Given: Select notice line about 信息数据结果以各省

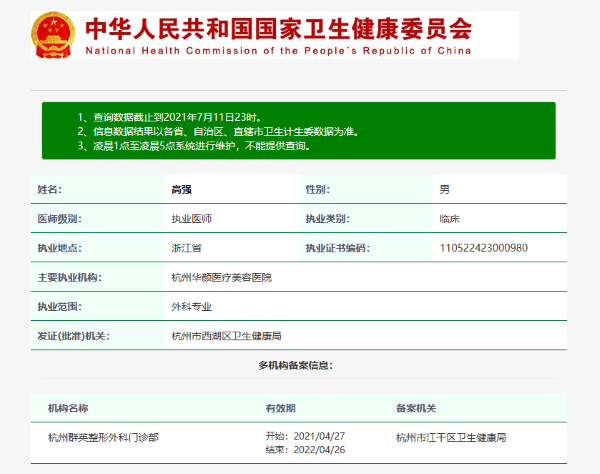Looking at the screenshot, I should coord(218,132).
